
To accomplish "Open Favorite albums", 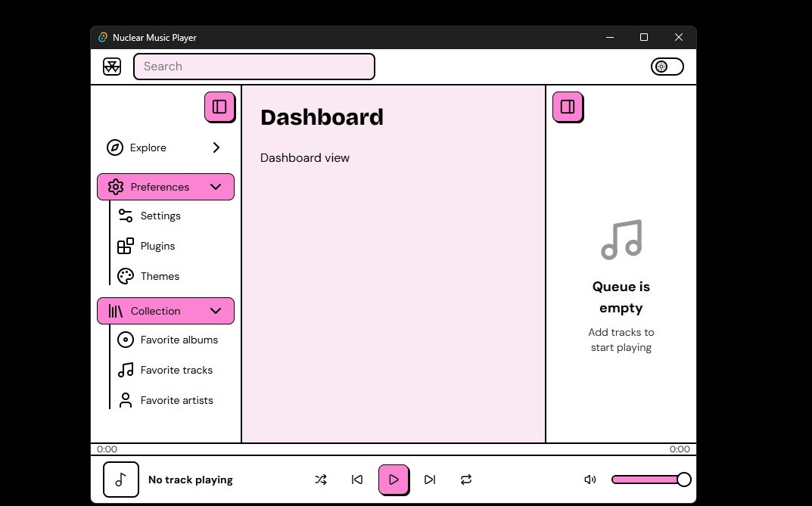I will (x=179, y=340).
